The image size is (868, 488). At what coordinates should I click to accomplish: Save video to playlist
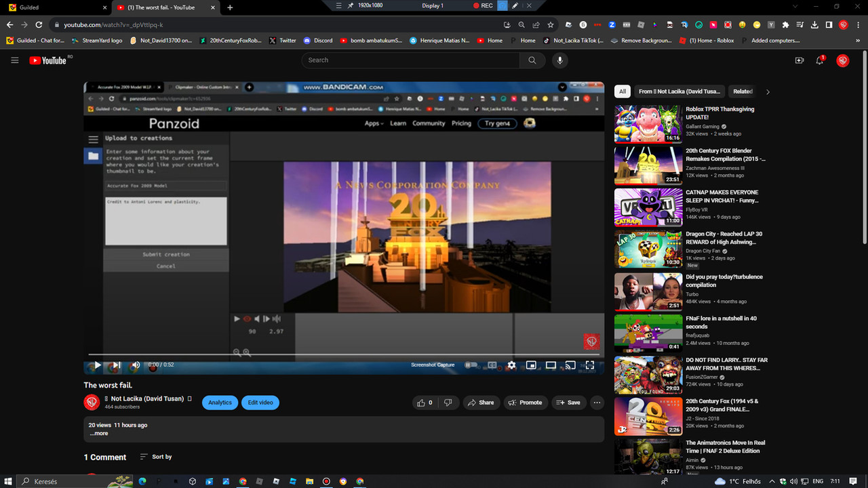[568, 403]
